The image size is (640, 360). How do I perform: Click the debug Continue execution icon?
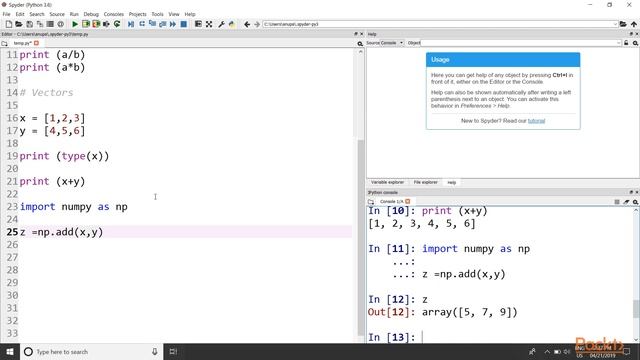173,24
